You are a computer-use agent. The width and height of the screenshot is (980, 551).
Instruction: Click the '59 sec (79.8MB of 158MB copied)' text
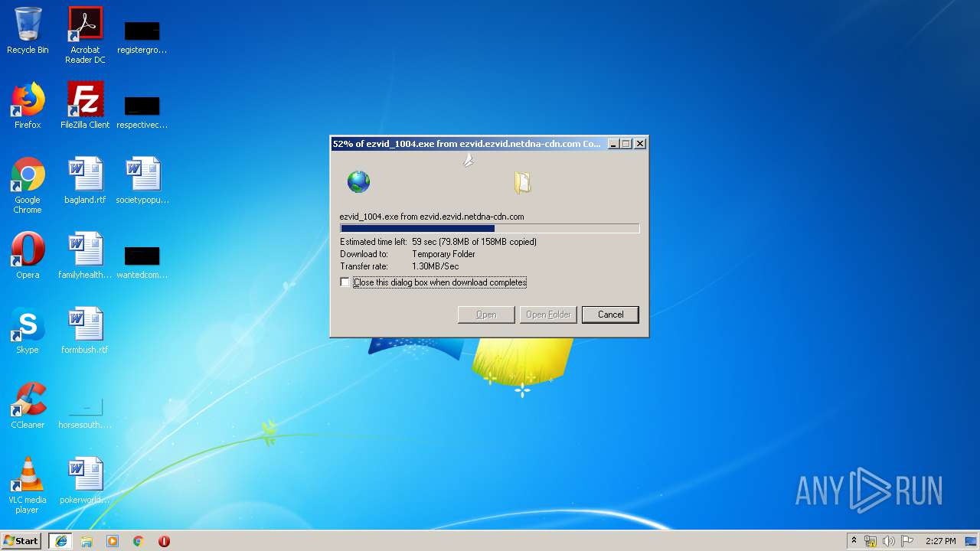pos(474,242)
